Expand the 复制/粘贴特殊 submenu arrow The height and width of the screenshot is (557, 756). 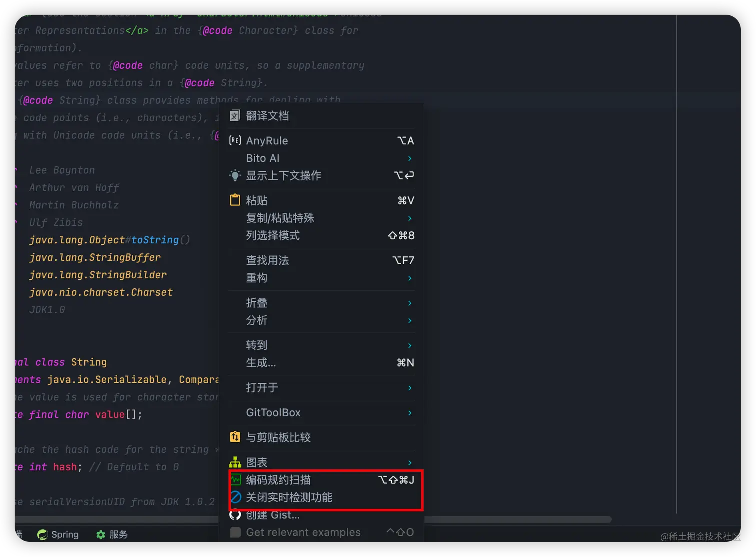click(x=410, y=218)
